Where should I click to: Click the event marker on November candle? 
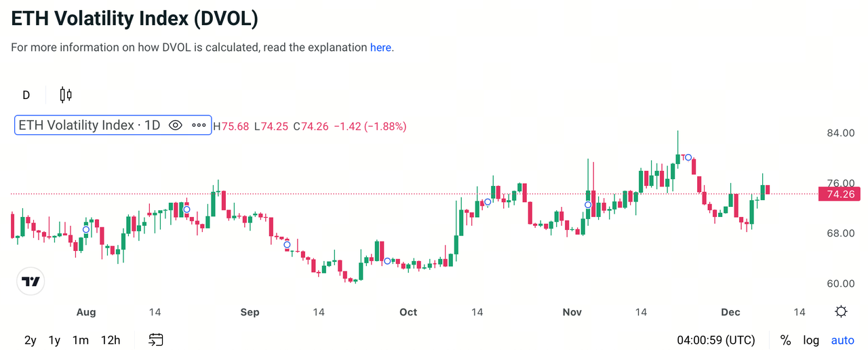coord(588,205)
